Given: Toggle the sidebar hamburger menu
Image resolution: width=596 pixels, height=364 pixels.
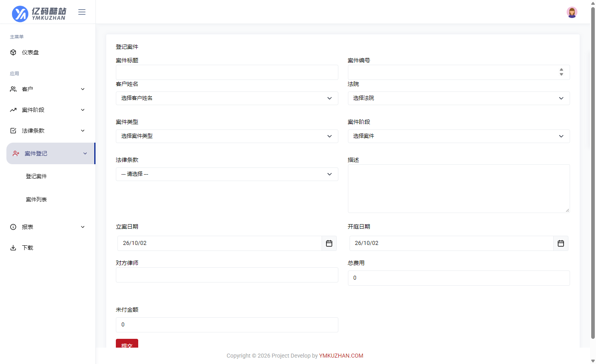Looking at the screenshot, I should [82, 12].
